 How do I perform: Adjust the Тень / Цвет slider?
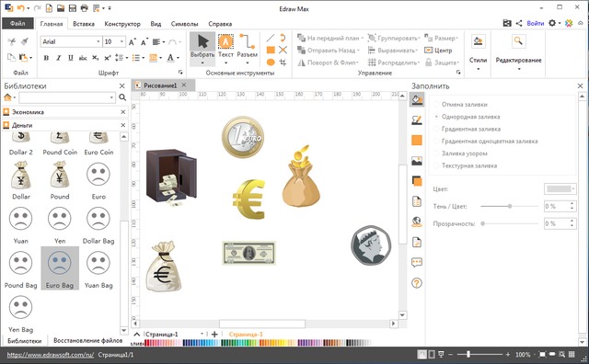(x=509, y=206)
